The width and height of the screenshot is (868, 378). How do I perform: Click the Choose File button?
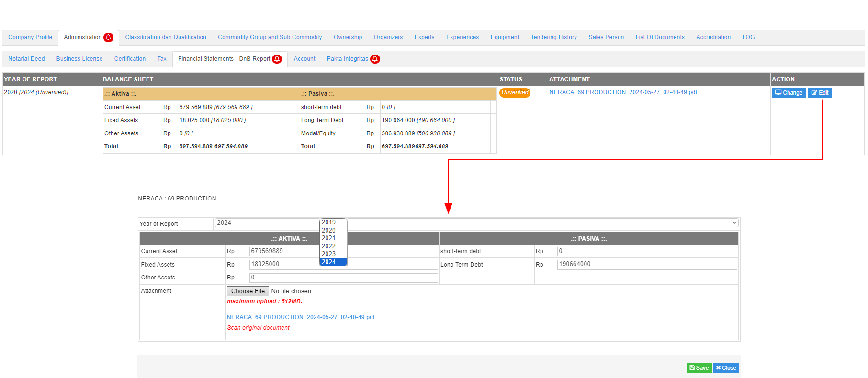(x=248, y=291)
